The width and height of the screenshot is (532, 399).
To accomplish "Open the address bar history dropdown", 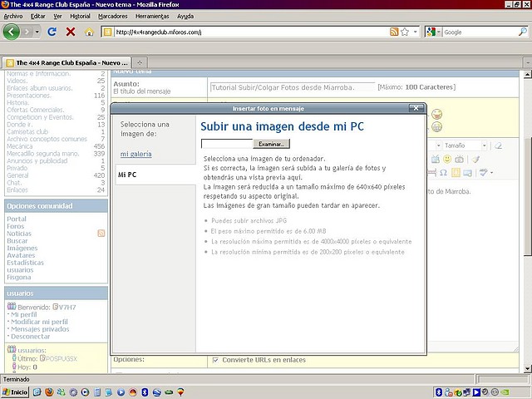I will tap(416, 32).
